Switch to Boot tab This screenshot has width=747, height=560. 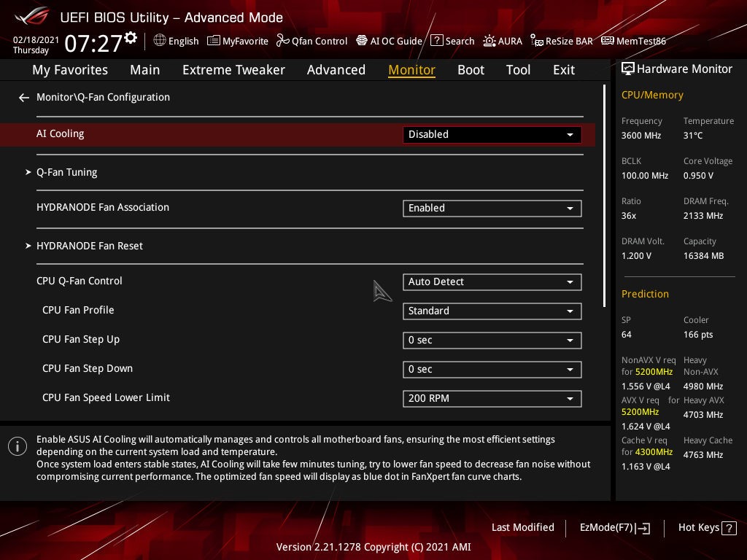471,70
